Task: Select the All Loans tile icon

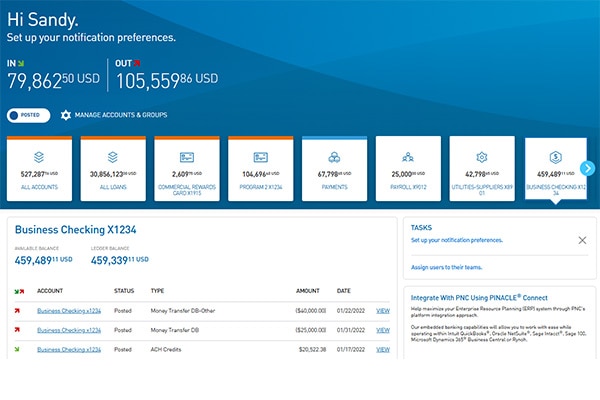Action: [113, 157]
